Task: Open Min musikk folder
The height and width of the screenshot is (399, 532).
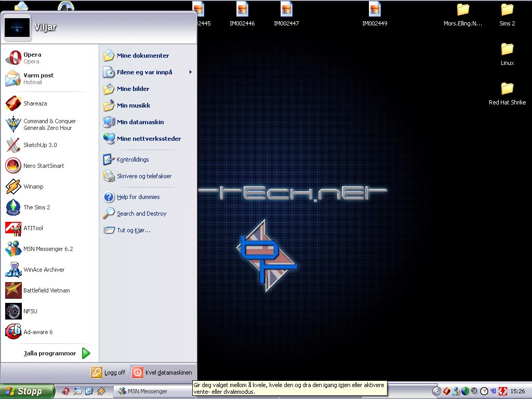Action: tap(148, 105)
